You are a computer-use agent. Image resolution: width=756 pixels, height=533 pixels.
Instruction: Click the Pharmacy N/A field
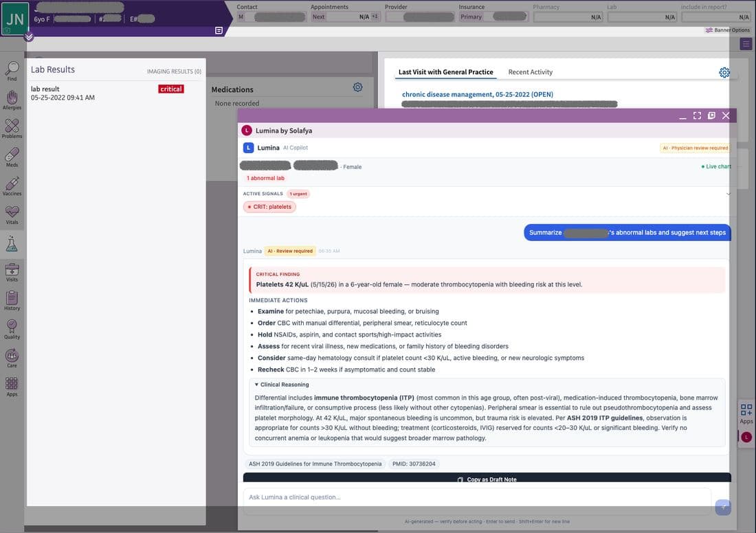[x=568, y=17]
